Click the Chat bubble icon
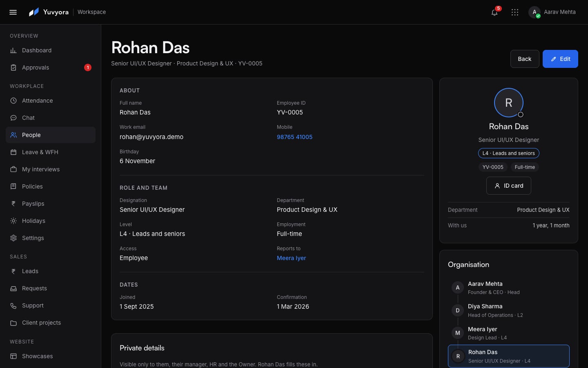This screenshot has width=588, height=368. [13, 118]
